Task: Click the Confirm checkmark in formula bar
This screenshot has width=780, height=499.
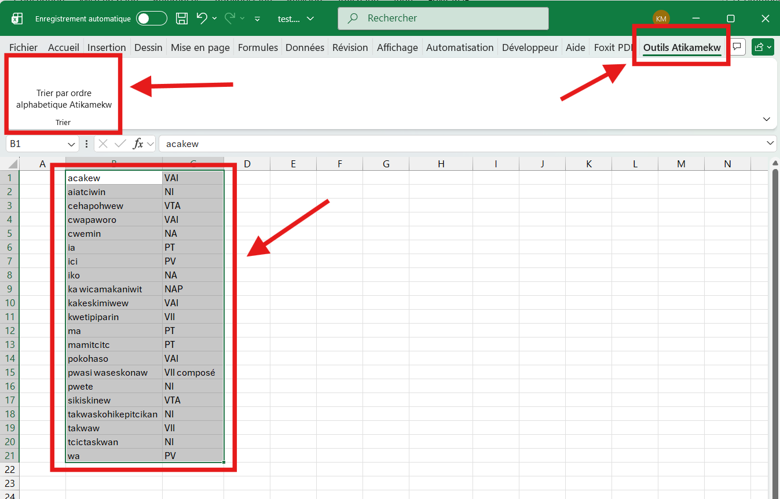Action: tap(120, 144)
